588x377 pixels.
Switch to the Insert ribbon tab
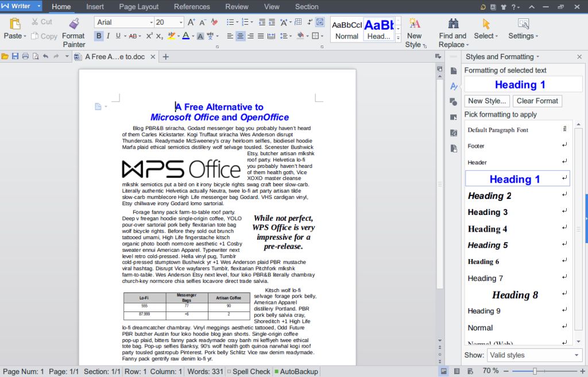coord(95,6)
